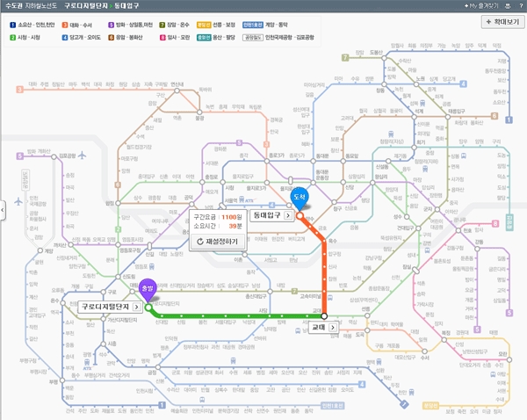527x420 pixels.
Task: Click the 교대 transfer station circle
Action: tap(324, 316)
